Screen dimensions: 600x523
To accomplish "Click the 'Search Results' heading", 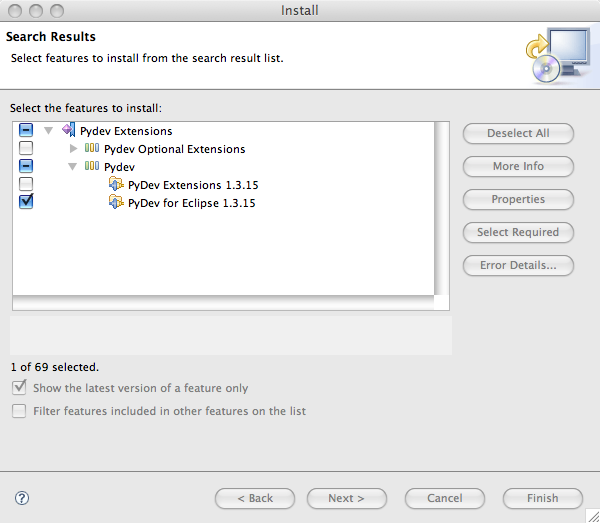I will 51,37.
